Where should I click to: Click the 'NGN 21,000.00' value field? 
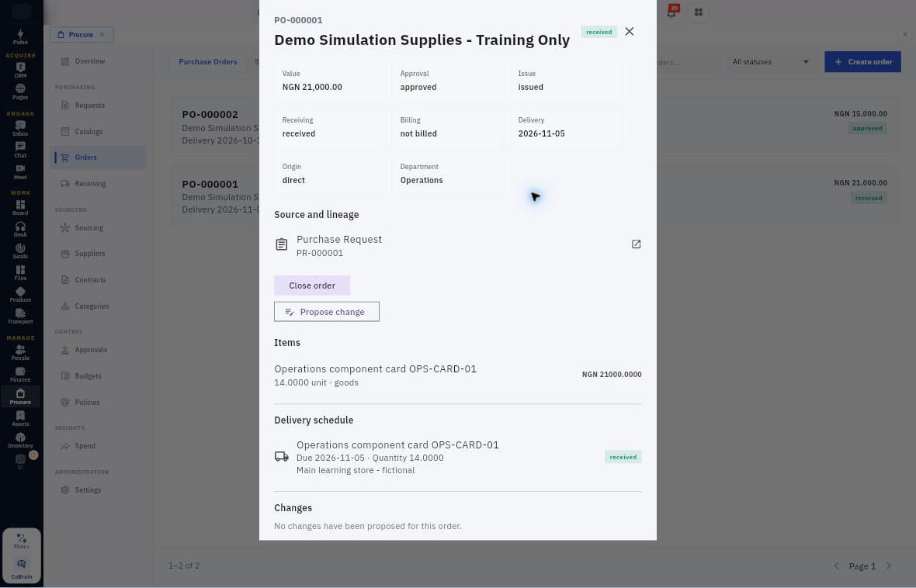(x=329, y=81)
